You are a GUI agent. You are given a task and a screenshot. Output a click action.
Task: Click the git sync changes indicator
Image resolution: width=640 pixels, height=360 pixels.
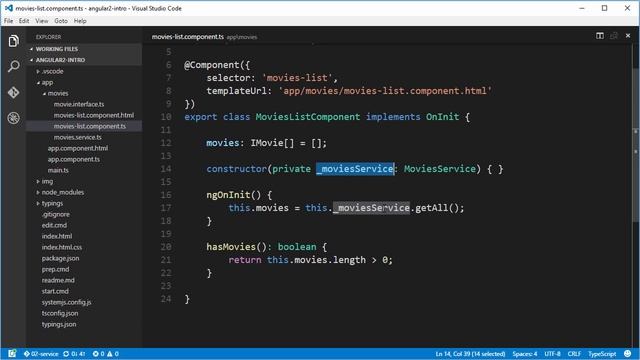click(x=74, y=354)
